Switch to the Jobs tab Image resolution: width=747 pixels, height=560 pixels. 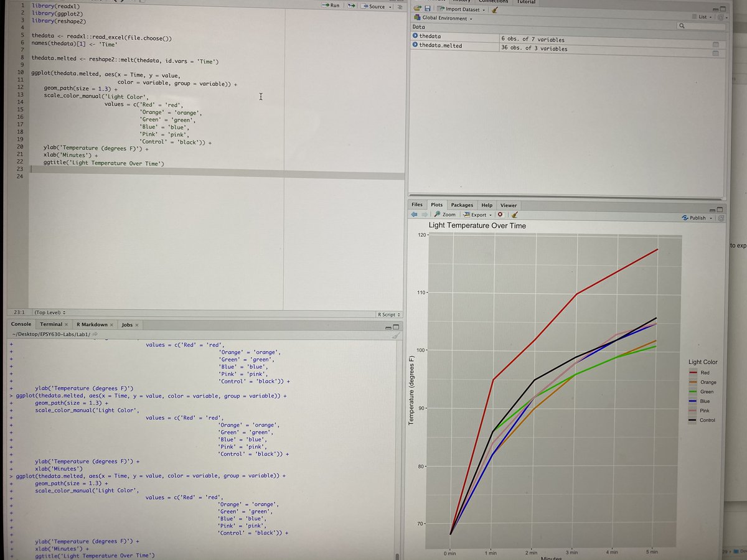point(127,325)
